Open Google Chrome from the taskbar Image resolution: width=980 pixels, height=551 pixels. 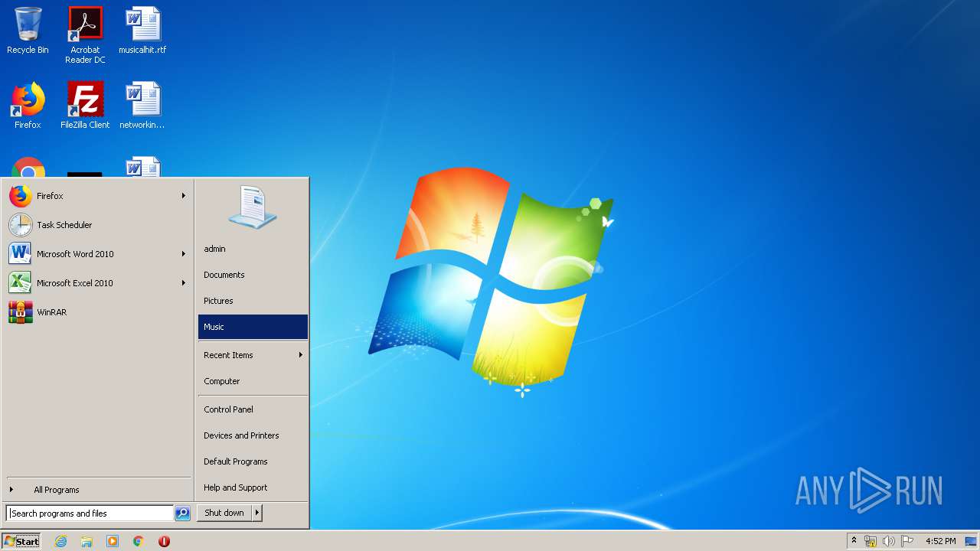click(139, 541)
